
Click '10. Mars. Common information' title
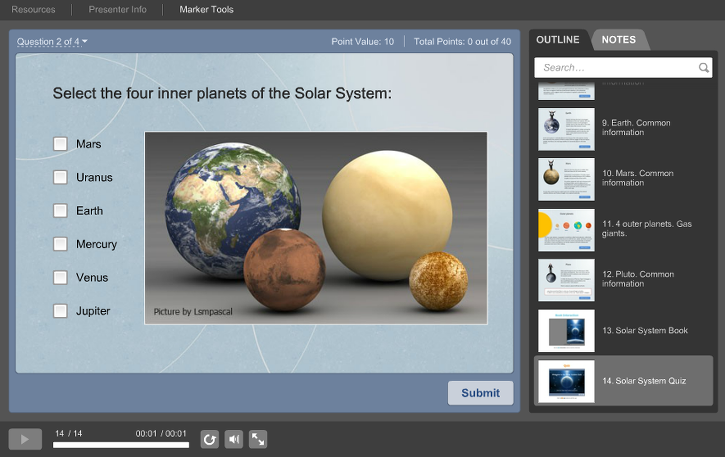click(638, 178)
